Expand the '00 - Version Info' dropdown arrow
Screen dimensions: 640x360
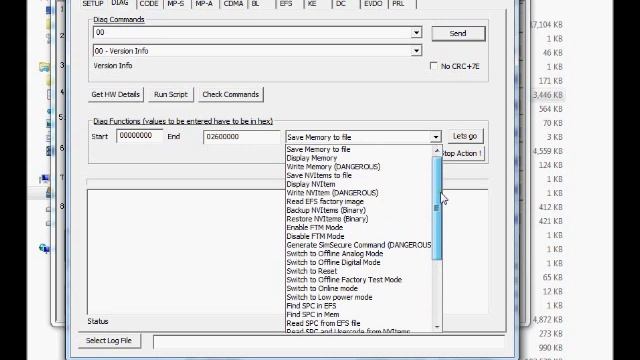[416, 51]
